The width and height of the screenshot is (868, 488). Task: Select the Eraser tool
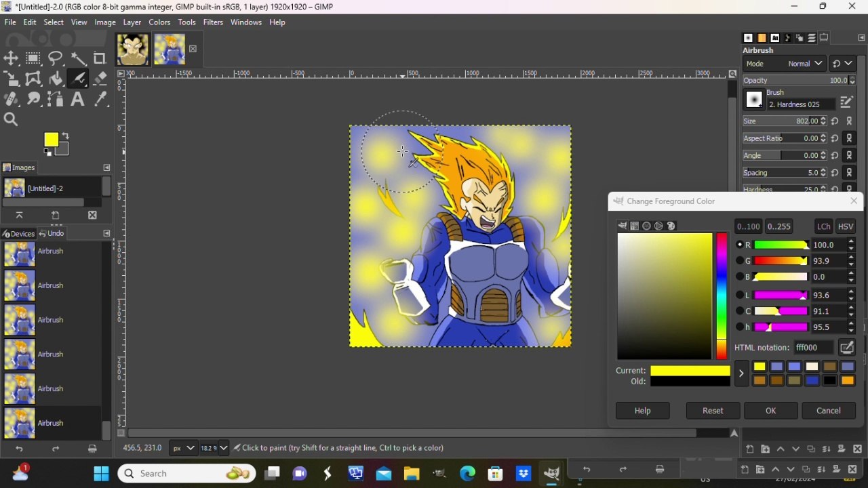(100, 79)
